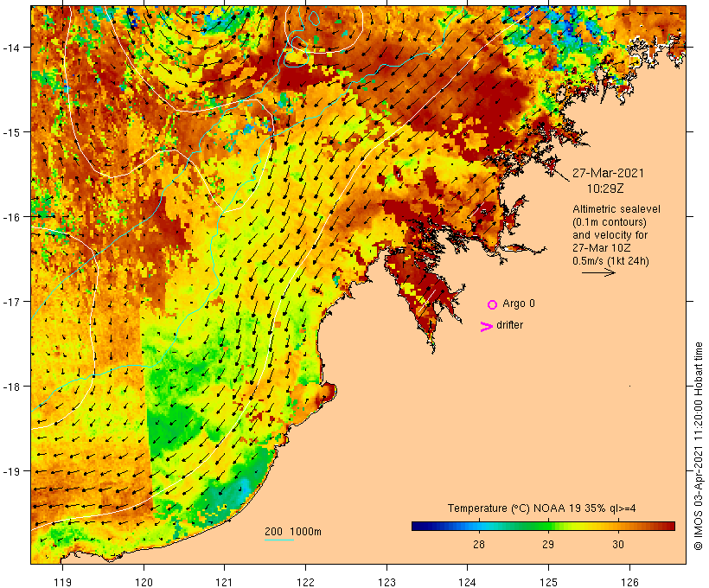Click the '121' longitude axis label
709x588 pixels.
(224, 582)
